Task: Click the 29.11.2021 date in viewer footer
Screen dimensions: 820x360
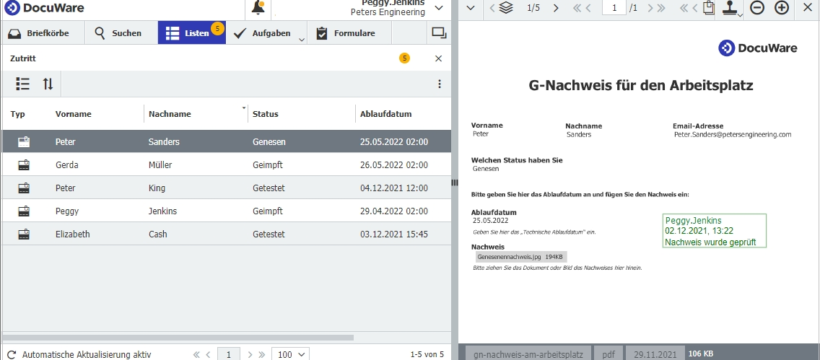Action: tap(655, 354)
